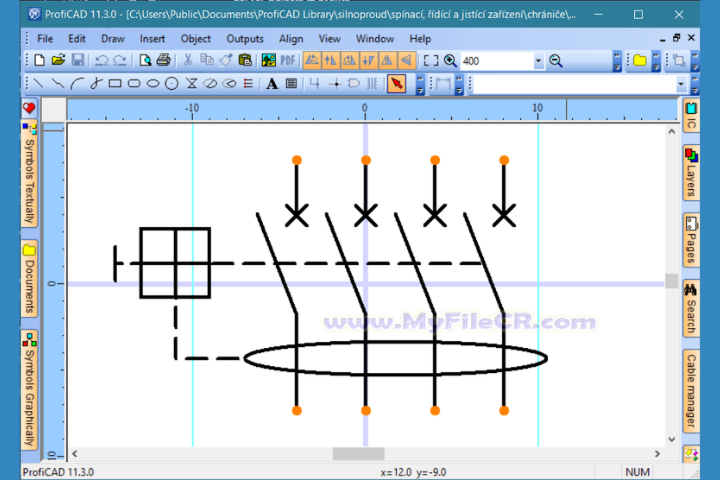Undo the last action
The image size is (720, 480).
coord(101,60)
